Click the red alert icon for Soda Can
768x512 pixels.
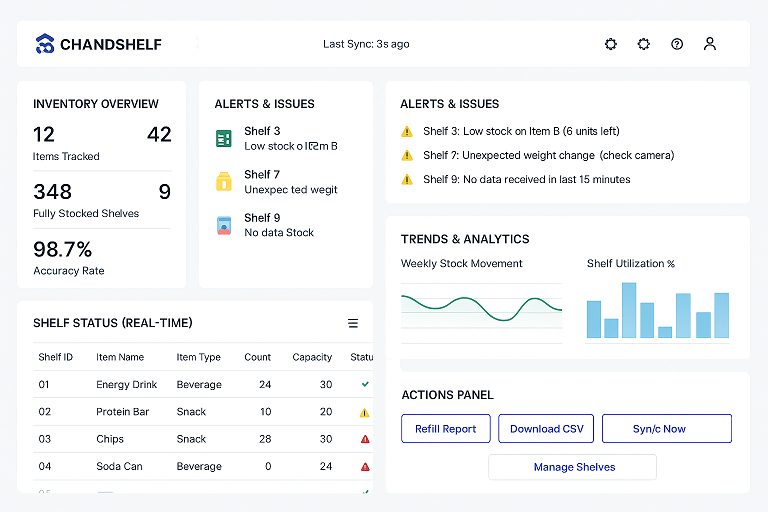point(365,466)
